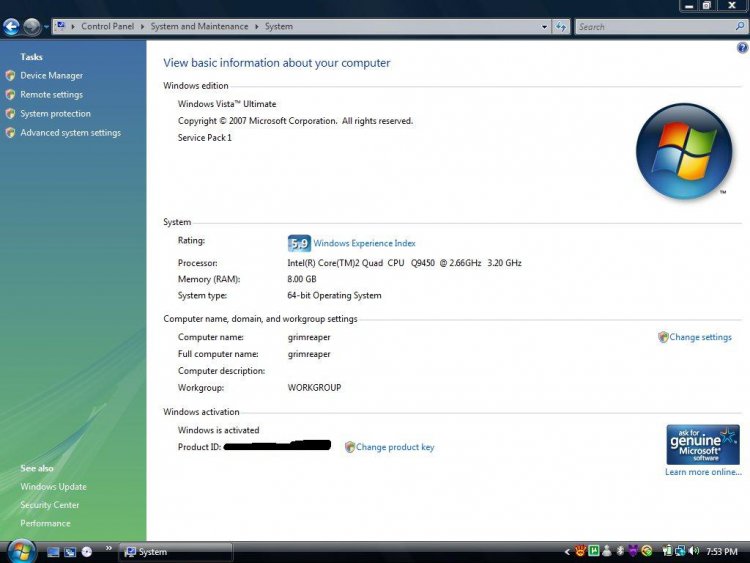Click the Service Pack 1 text
Image resolution: width=750 pixels, height=563 pixels.
click(205, 138)
